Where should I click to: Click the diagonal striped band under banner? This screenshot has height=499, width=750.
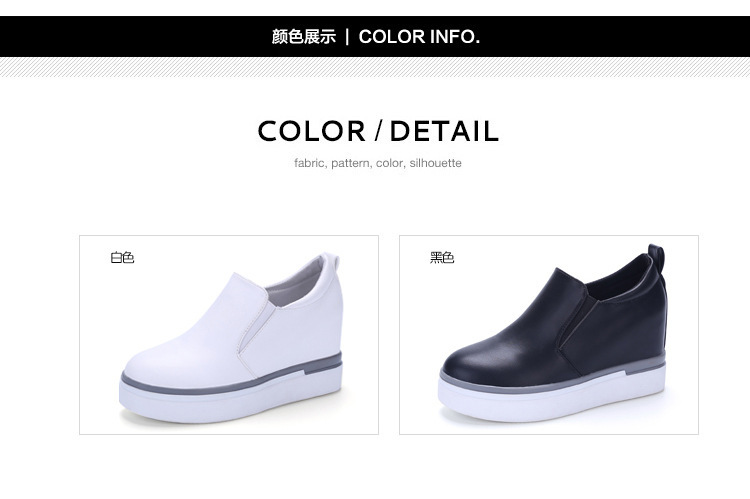(375, 67)
